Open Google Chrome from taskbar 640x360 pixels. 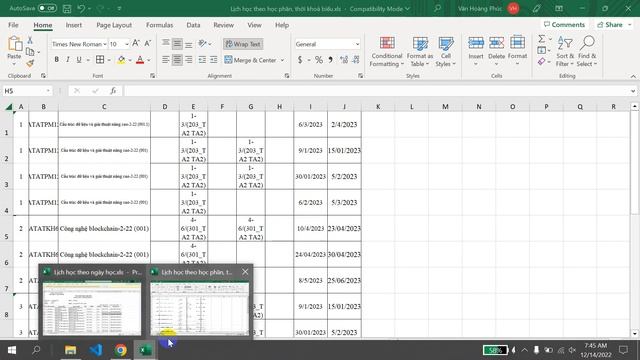pos(120,350)
